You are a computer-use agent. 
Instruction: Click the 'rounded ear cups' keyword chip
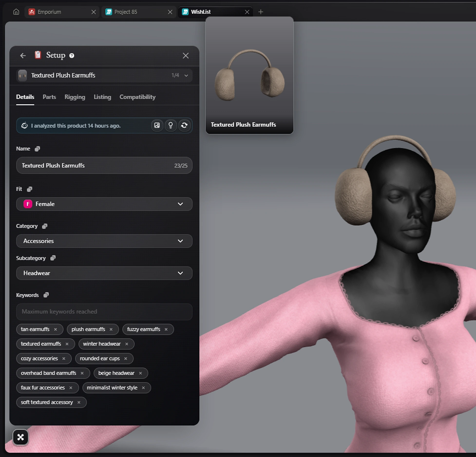(104, 358)
